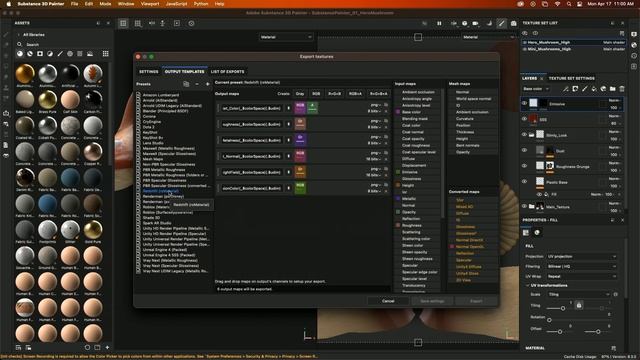The width and height of the screenshot is (640, 360).
Task: Click the green RGB swatch of last output map
Action: click(x=300, y=188)
